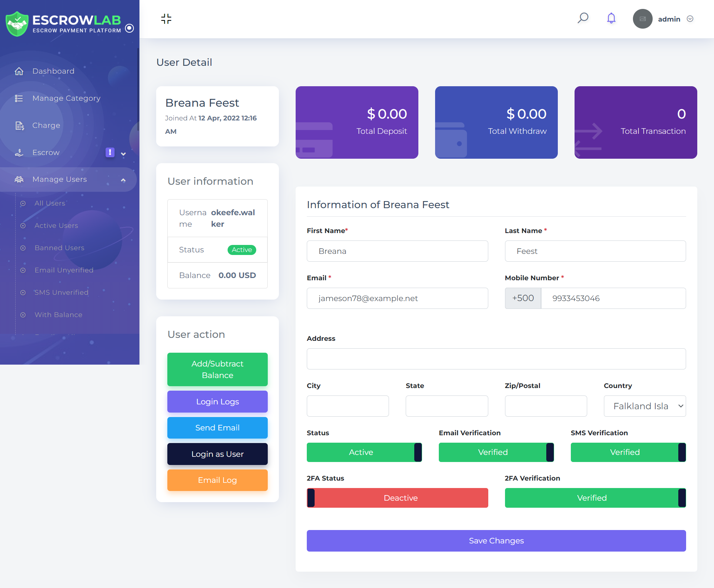Click the Save Changes button
This screenshot has width=714, height=588.
click(x=496, y=541)
